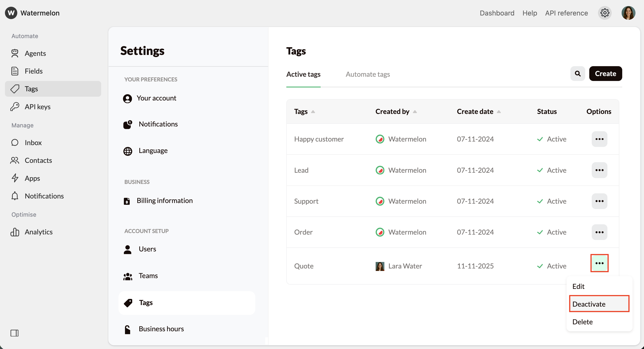Collapse sidebar using bottom-left panel icon

point(15,333)
